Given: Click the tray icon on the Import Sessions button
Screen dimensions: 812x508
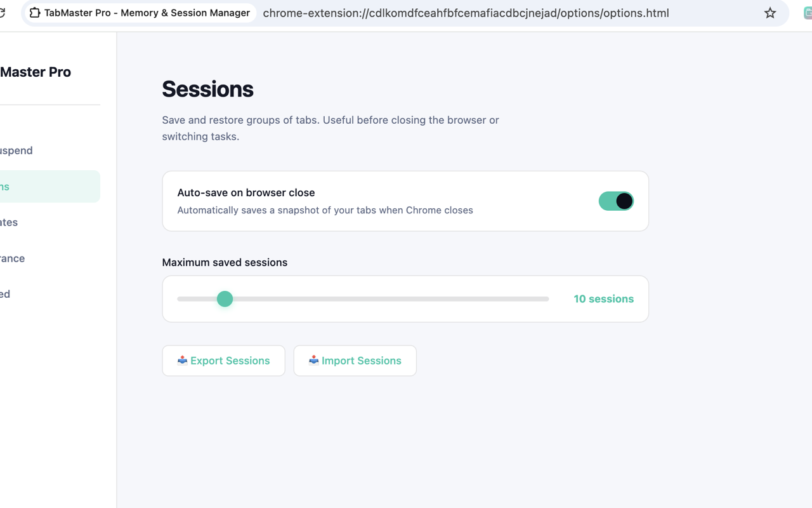Looking at the screenshot, I should click(313, 360).
